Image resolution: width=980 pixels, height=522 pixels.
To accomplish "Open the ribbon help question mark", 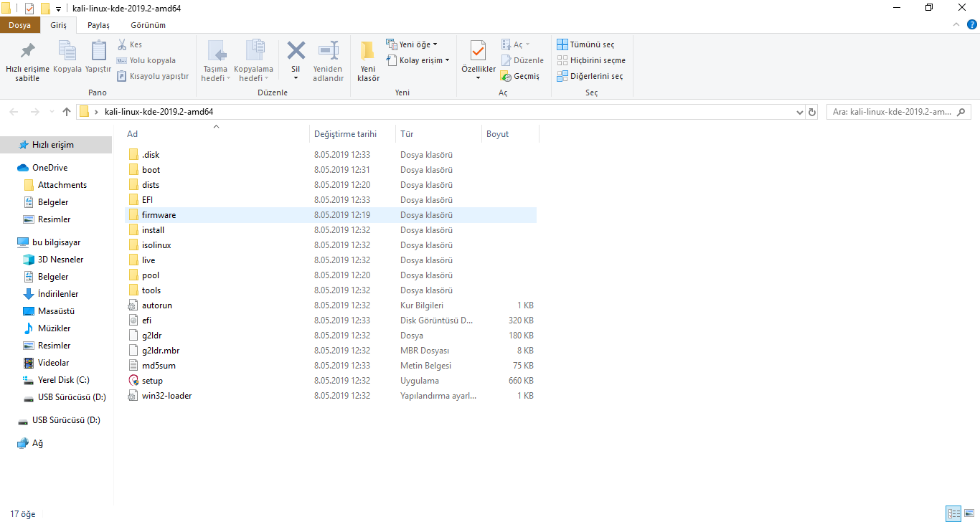I will tap(971, 24).
